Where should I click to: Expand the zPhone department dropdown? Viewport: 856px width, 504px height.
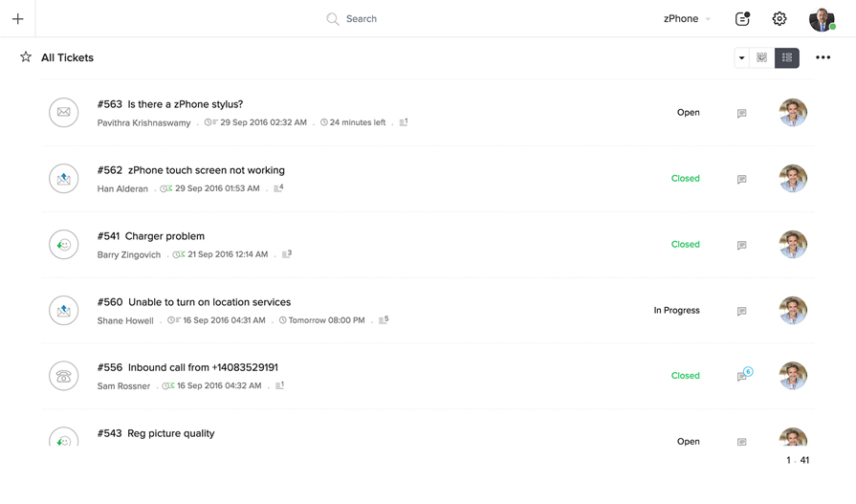coord(687,19)
